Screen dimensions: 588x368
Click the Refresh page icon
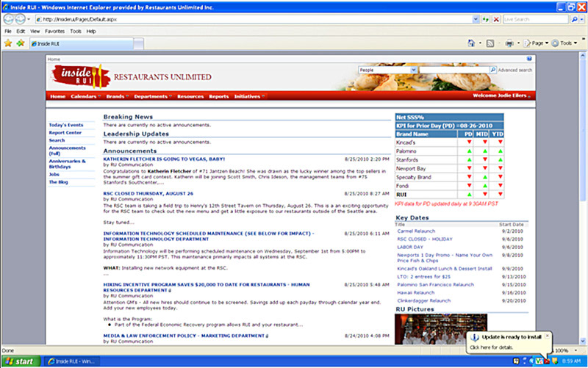click(x=486, y=19)
